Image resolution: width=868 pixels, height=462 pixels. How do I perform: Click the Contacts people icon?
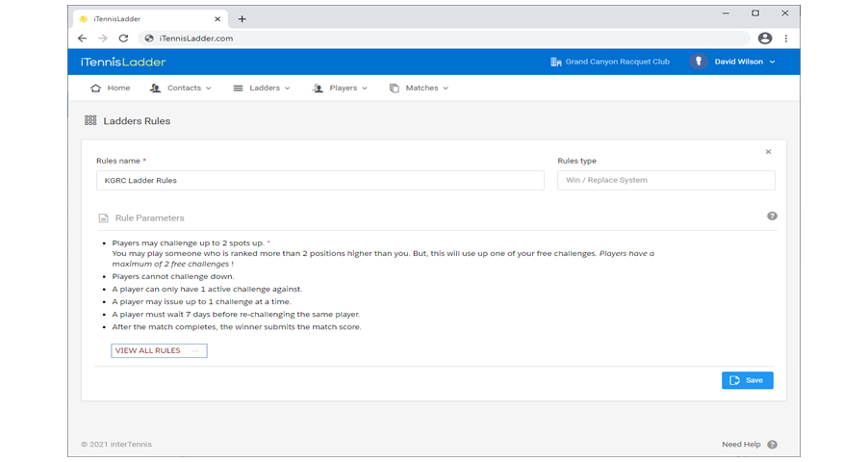155,88
